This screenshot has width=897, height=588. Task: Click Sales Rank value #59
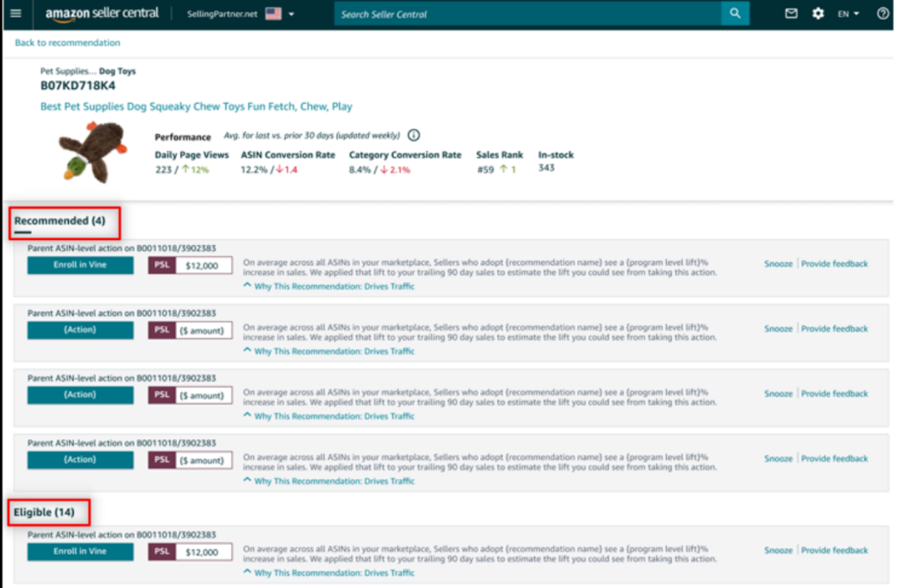click(x=486, y=170)
